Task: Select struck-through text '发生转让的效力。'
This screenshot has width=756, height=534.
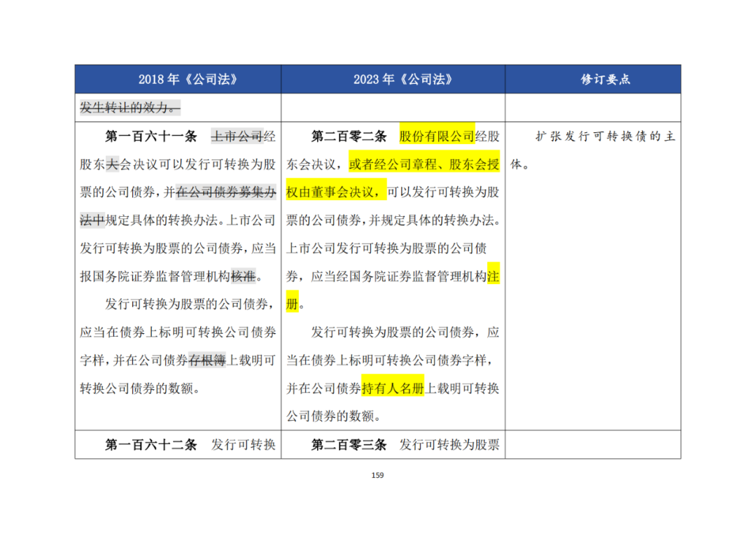Action: pyautogui.click(x=130, y=108)
